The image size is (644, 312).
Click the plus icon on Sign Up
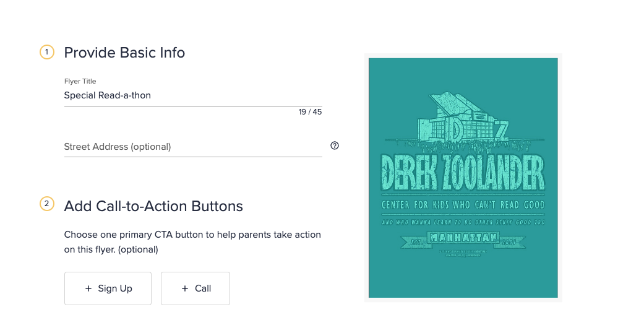click(x=88, y=288)
